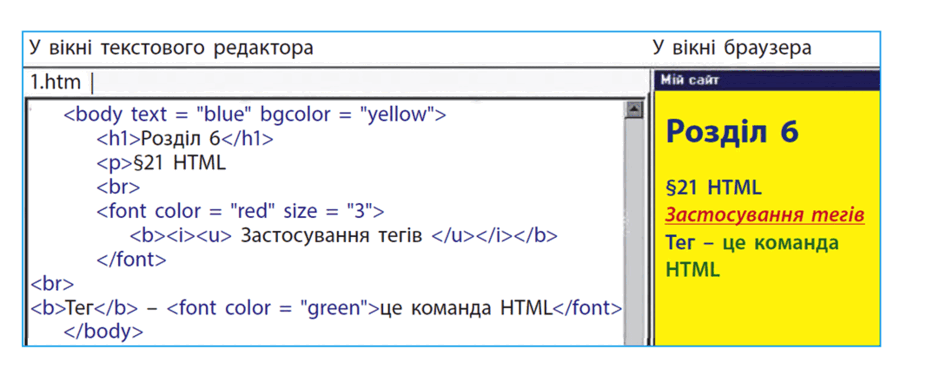Viewport: 940px width, 375px height.
Task: Click the 'У вікні текстового редактора' header
Action: click(x=171, y=48)
